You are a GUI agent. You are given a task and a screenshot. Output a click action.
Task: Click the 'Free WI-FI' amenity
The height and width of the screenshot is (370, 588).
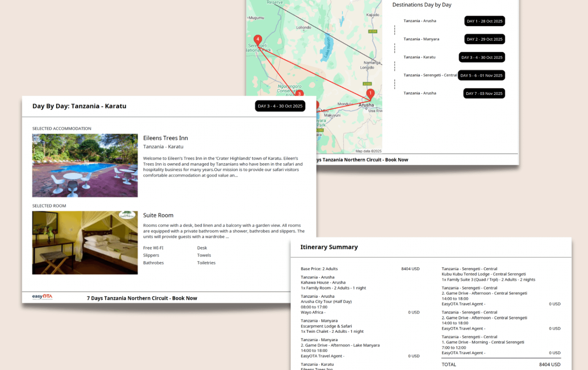pyautogui.click(x=153, y=248)
